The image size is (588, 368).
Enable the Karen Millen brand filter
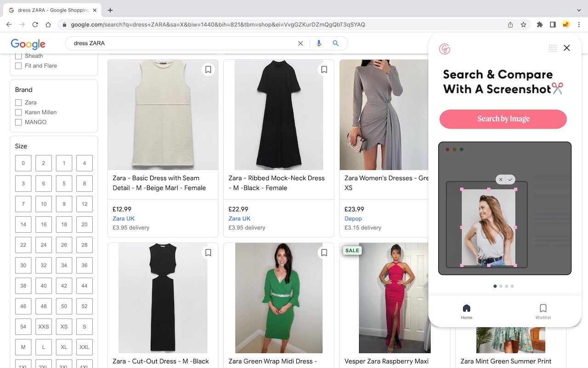coord(18,112)
